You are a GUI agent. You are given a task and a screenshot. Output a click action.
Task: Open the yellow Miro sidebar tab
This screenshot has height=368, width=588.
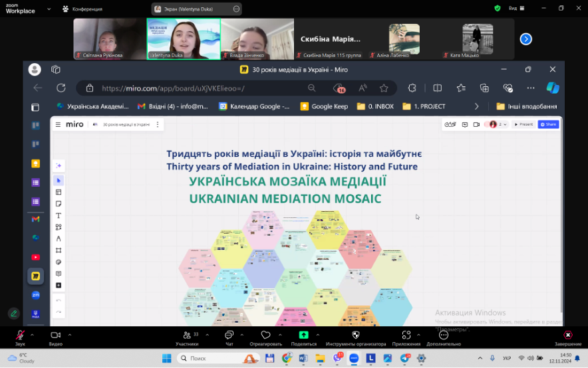click(36, 276)
